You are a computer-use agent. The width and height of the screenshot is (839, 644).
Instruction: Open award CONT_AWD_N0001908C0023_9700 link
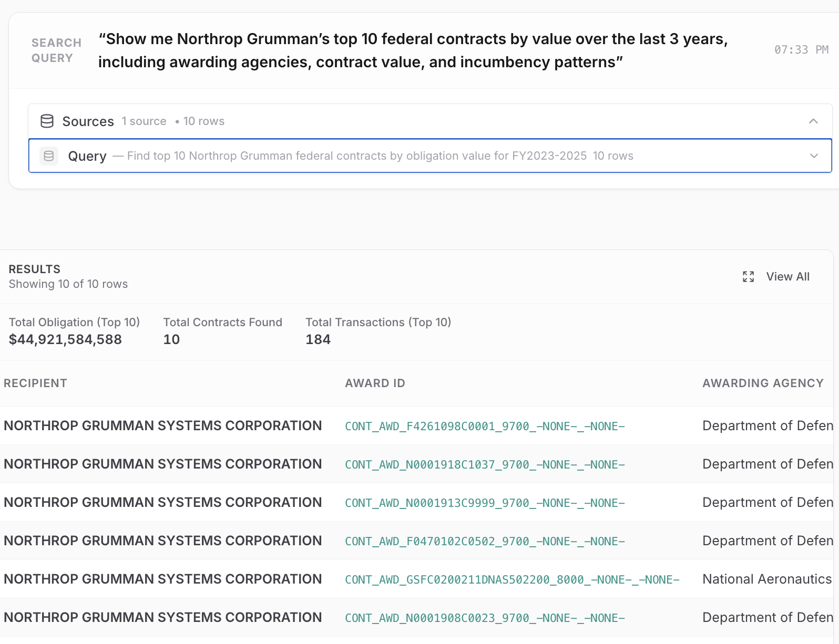[x=485, y=618]
